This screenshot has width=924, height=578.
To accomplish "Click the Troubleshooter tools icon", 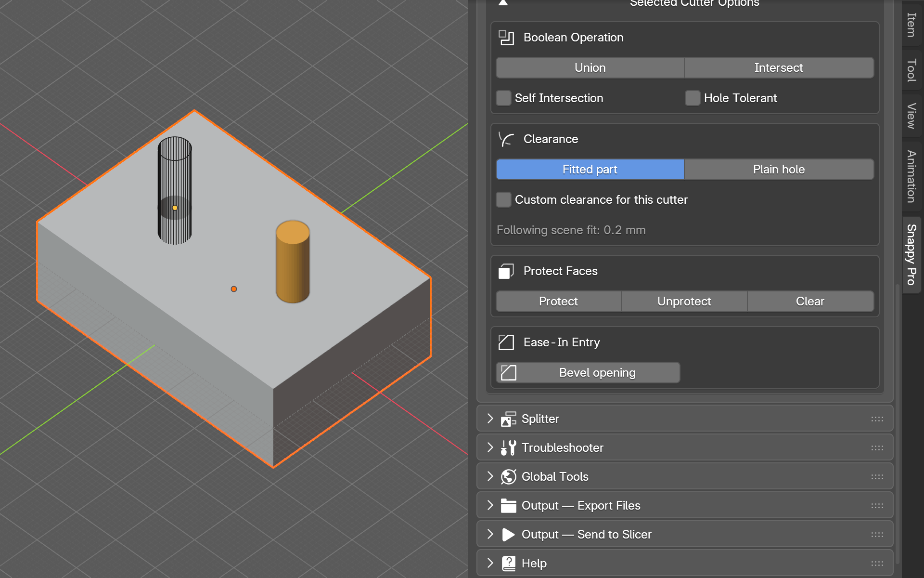I will (x=508, y=448).
